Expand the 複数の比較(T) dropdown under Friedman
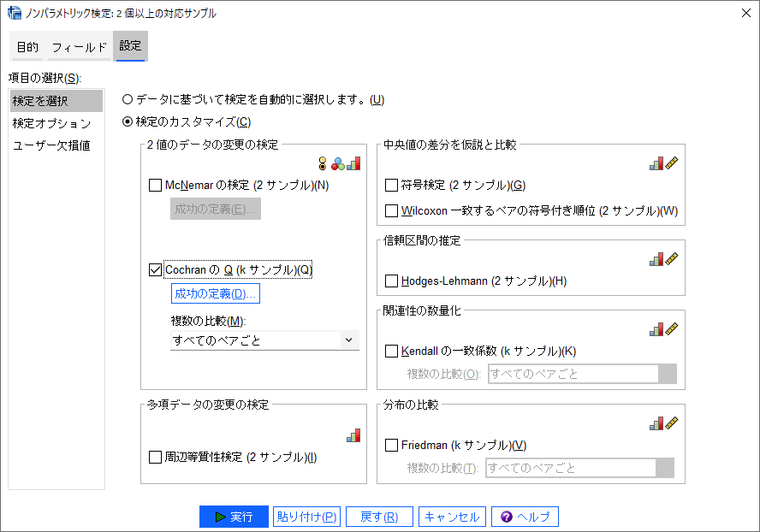Viewport: 760px width, 532px height. (579, 468)
